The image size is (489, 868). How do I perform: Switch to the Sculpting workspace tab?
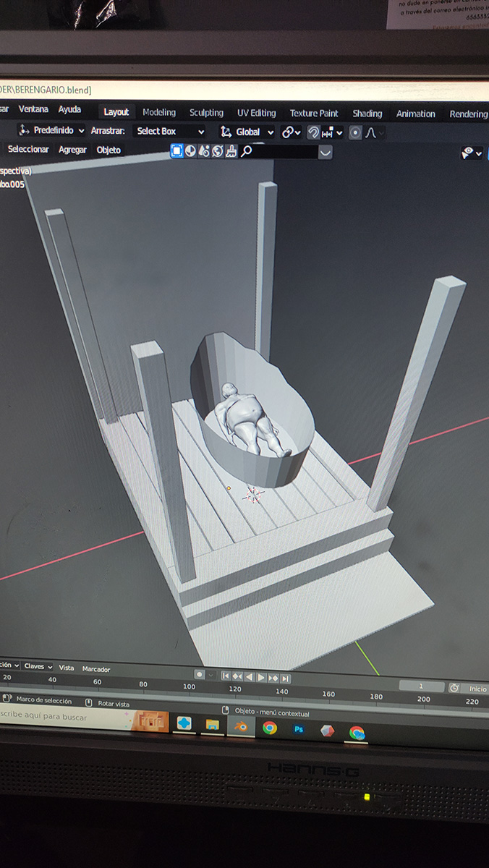[x=206, y=113]
